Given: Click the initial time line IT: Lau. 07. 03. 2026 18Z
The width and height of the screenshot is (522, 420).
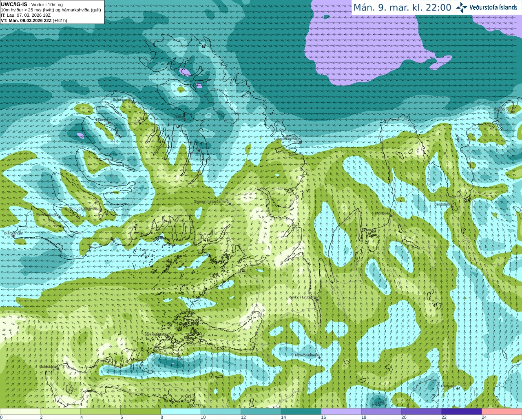Looking at the screenshot, I should coord(26,15).
